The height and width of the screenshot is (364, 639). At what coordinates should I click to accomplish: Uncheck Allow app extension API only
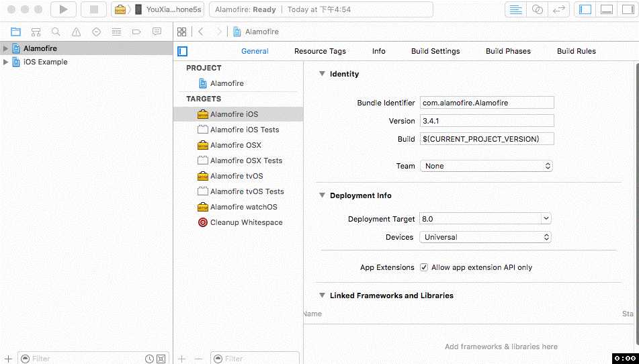point(424,267)
